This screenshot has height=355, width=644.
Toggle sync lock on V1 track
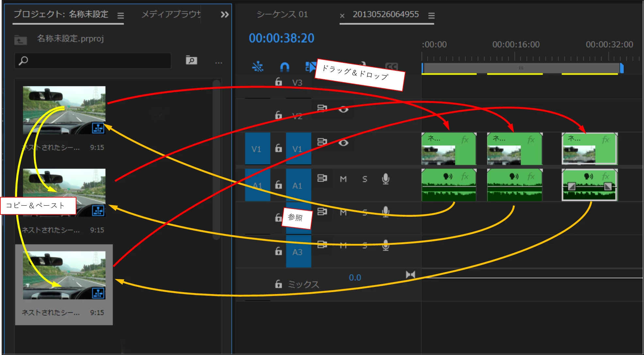(322, 142)
